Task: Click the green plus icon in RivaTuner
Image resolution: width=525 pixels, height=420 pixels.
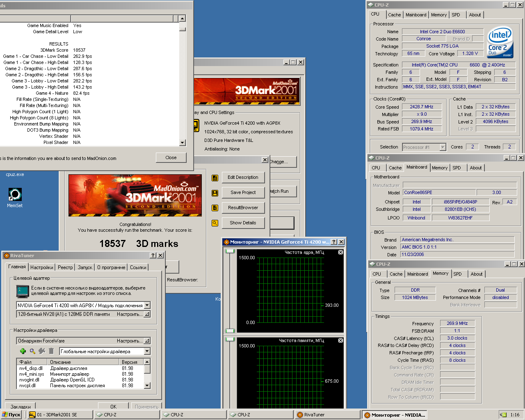Action: (x=23, y=351)
